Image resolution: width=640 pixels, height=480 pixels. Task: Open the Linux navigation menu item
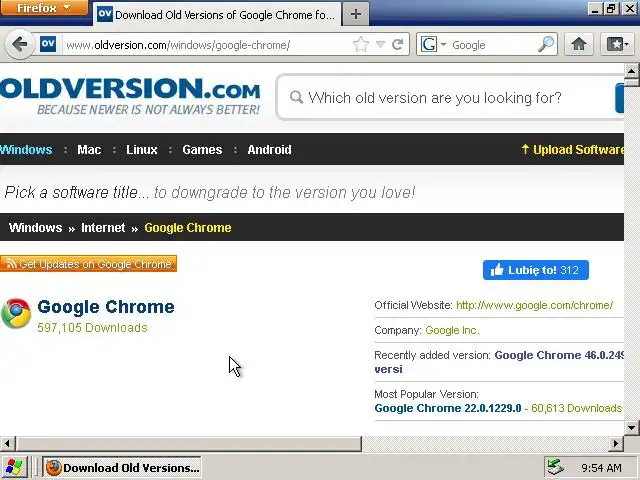[141, 149]
